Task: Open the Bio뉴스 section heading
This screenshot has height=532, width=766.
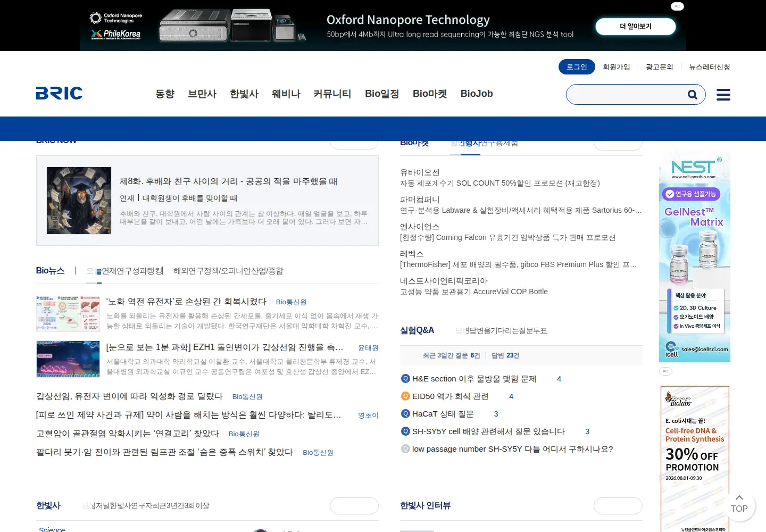Action: 51,271
